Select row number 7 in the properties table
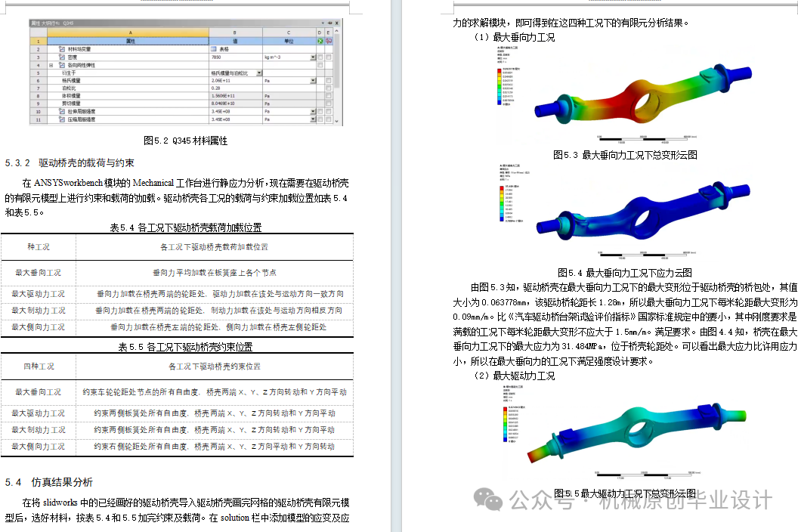 tap(39, 88)
